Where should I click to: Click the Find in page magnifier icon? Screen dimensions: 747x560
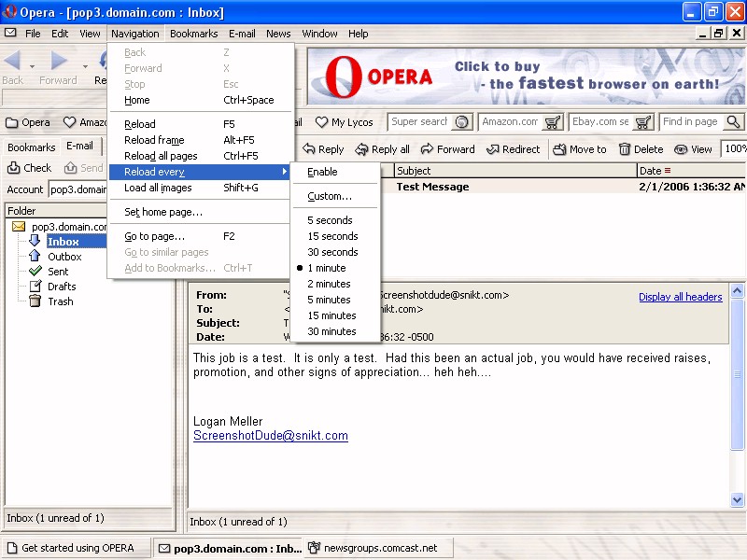click(733, 122)
